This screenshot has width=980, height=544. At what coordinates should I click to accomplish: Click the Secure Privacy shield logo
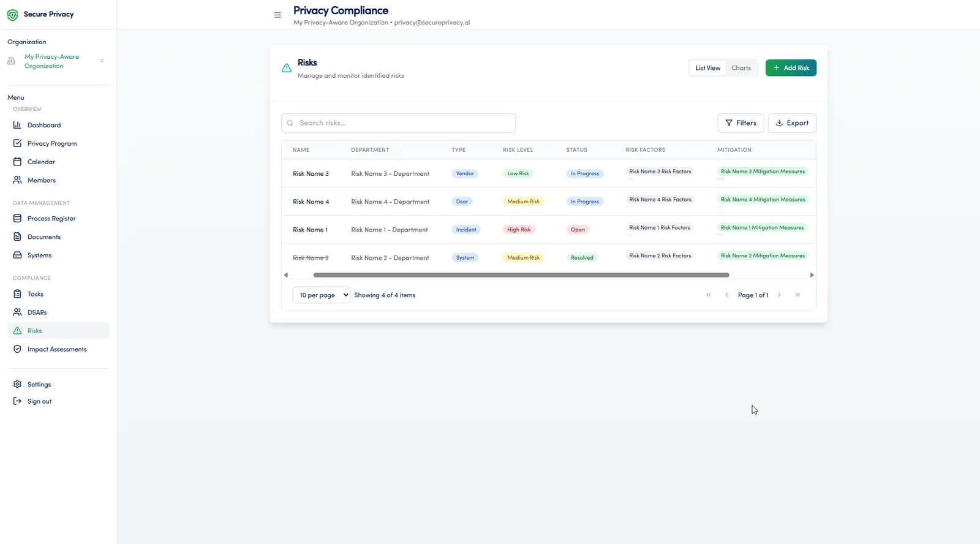(12, 15)
